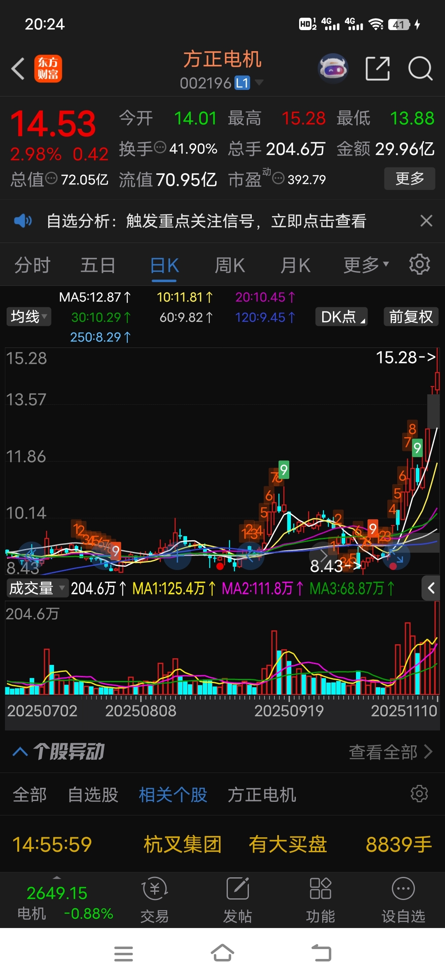
Task: Tap the back arrow icon
Action: pyautogui.click(x=18, y=68)
